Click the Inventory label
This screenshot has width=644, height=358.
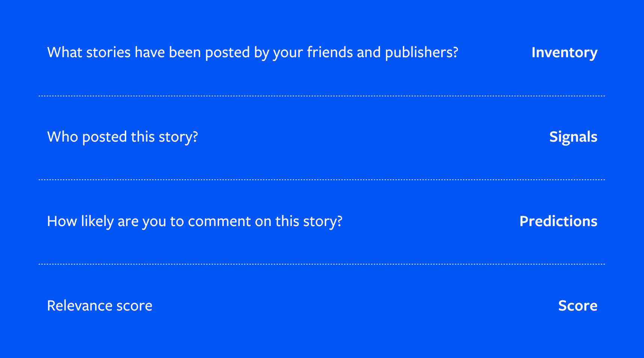pyautogui.click(x=564, y=53)
